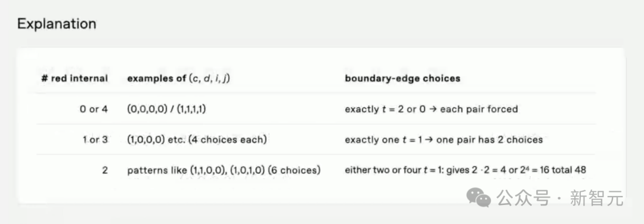Click the '公众号 · 新智元' watermark text
The image size is (644, 224).
click(560, 198)
